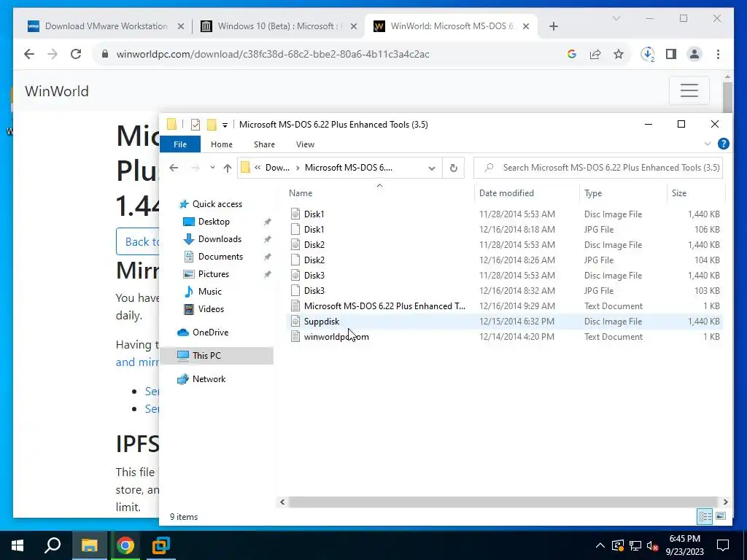Select the Suppdisk disc image file
The image size is (747, 560).
pos(505,322)
